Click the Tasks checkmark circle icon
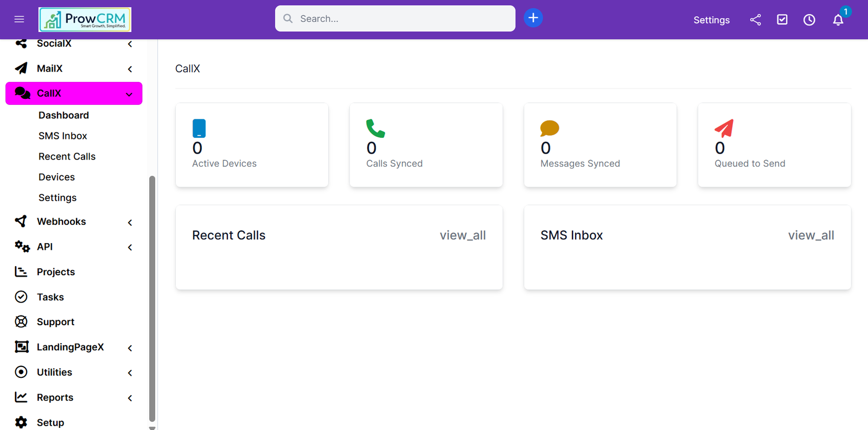 coord(21,296)
